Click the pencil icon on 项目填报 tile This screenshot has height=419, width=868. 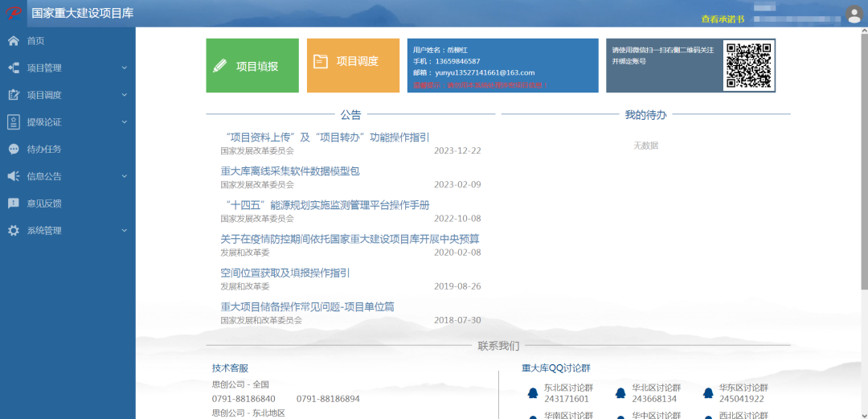[219, 66]
